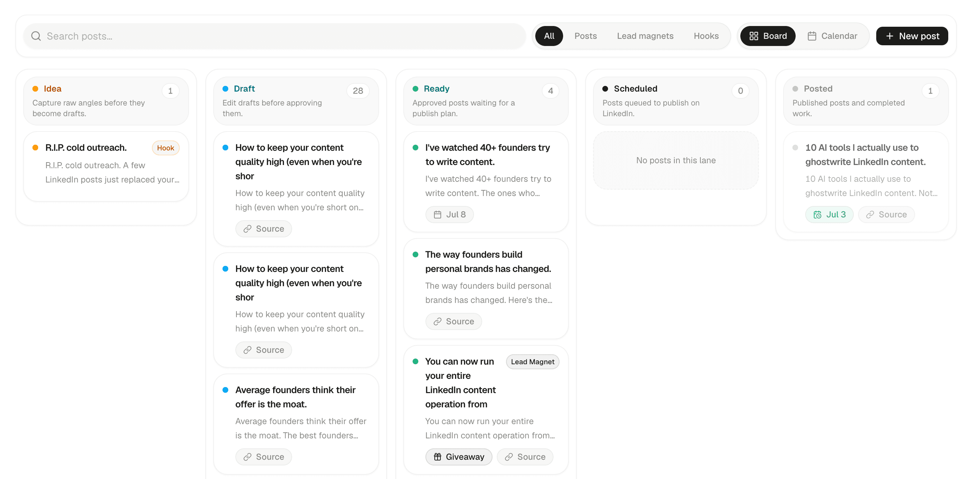Select the All filter tab
This screenshot has height=479, width=980.
549,36
